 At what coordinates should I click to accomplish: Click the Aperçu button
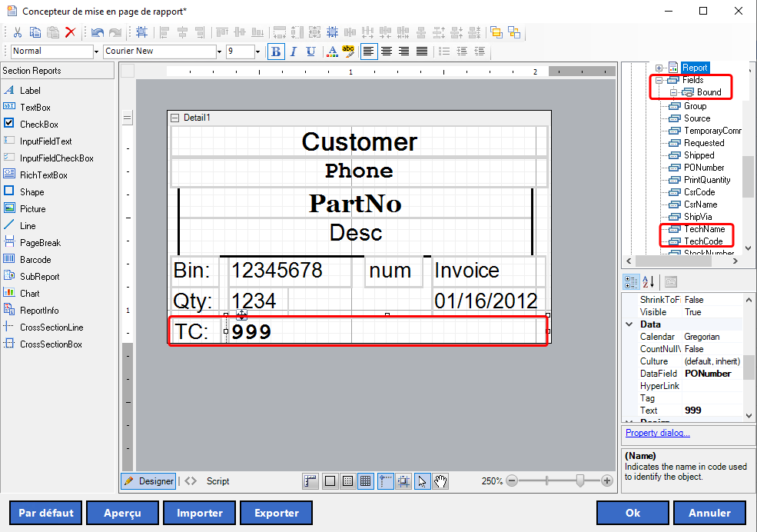[122, 513]
